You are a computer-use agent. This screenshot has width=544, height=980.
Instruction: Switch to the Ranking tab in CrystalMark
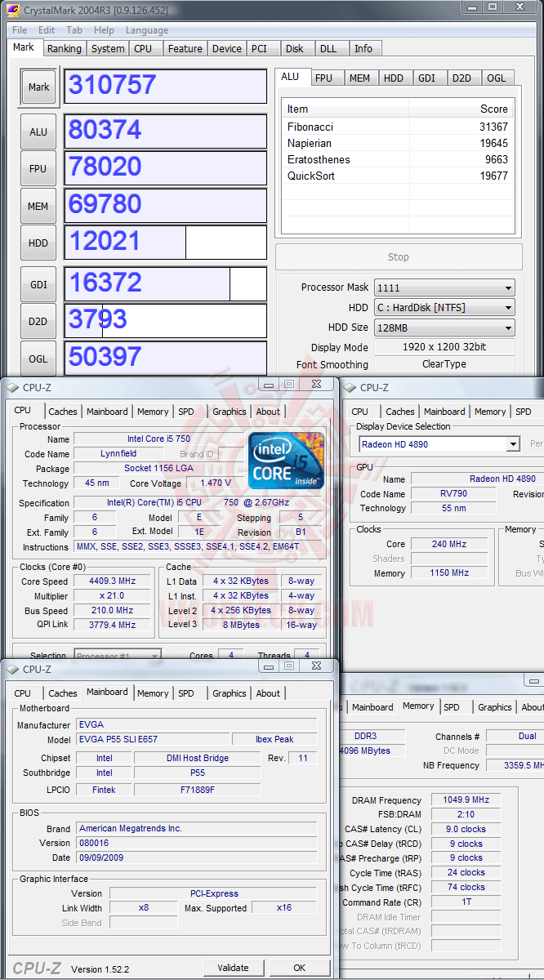(65, 49)
